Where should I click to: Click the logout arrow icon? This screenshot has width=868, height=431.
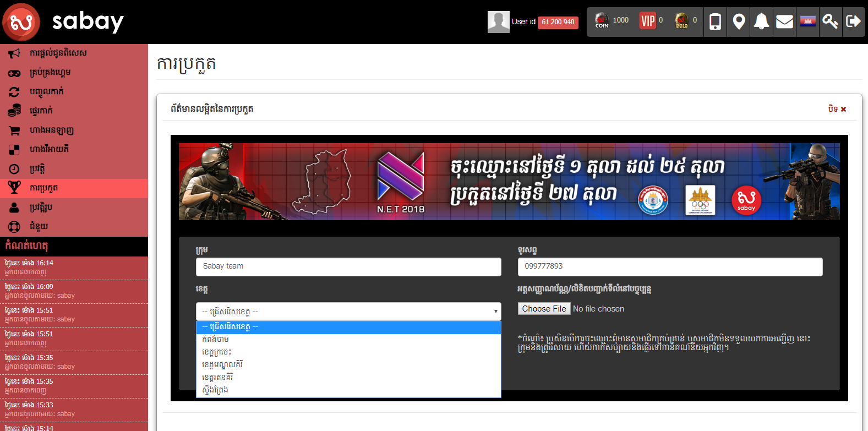click(853, 22)
